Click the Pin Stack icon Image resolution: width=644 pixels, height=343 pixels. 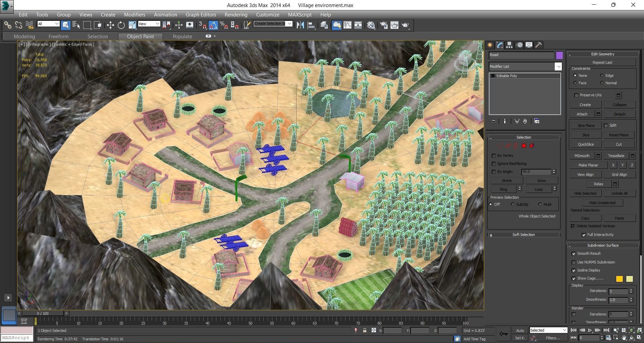tap(493, 121)
